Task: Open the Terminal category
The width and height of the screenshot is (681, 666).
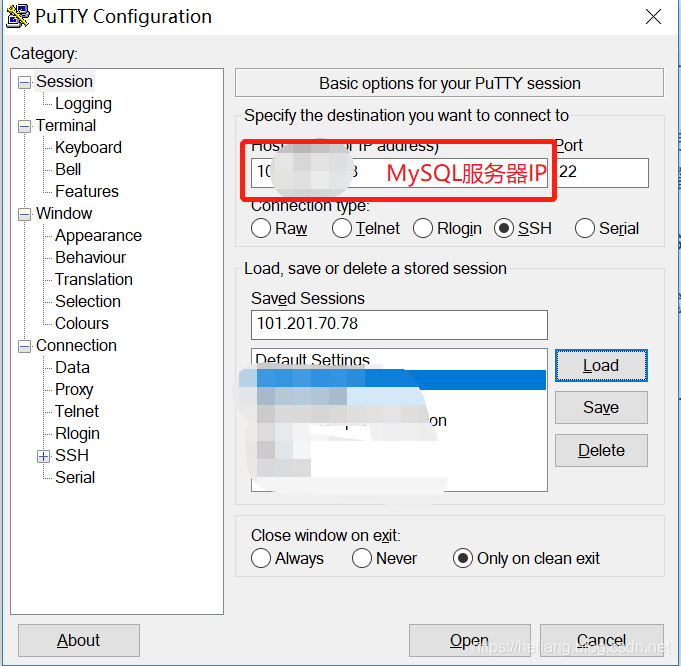Action: tap(66, 125)
